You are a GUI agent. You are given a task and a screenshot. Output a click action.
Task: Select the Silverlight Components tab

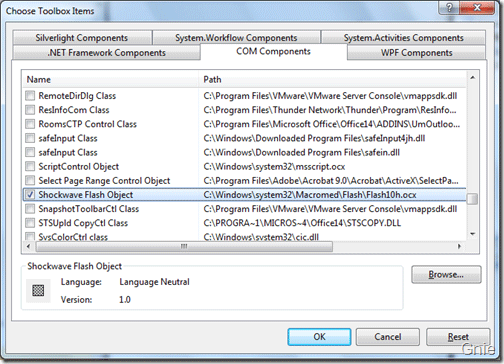[x=82, y=38]
